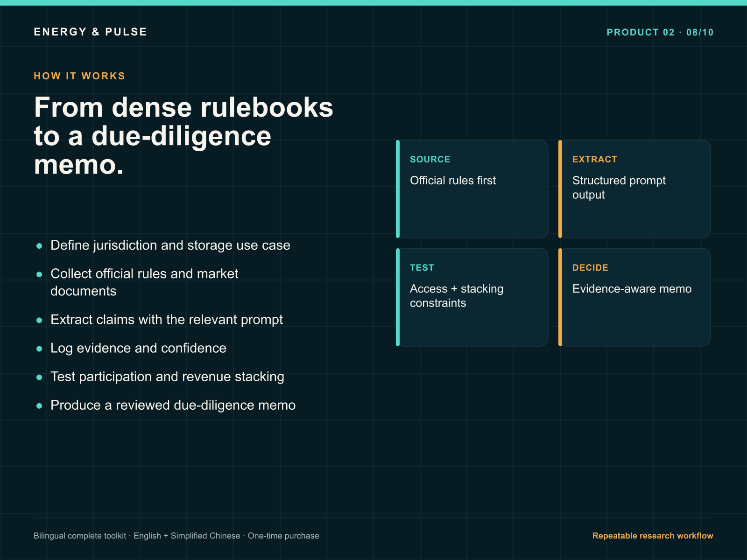Click the headline 'From dense rulebooks to a due-diligence memo.'

point(183,136)
